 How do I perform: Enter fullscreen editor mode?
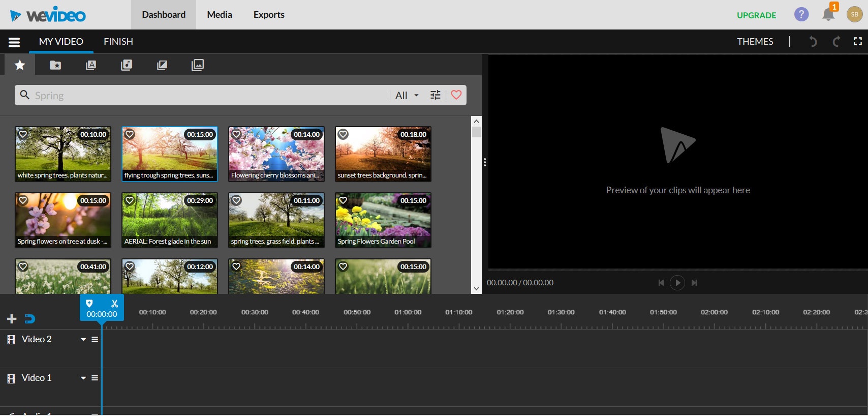[x=858, y=42]
